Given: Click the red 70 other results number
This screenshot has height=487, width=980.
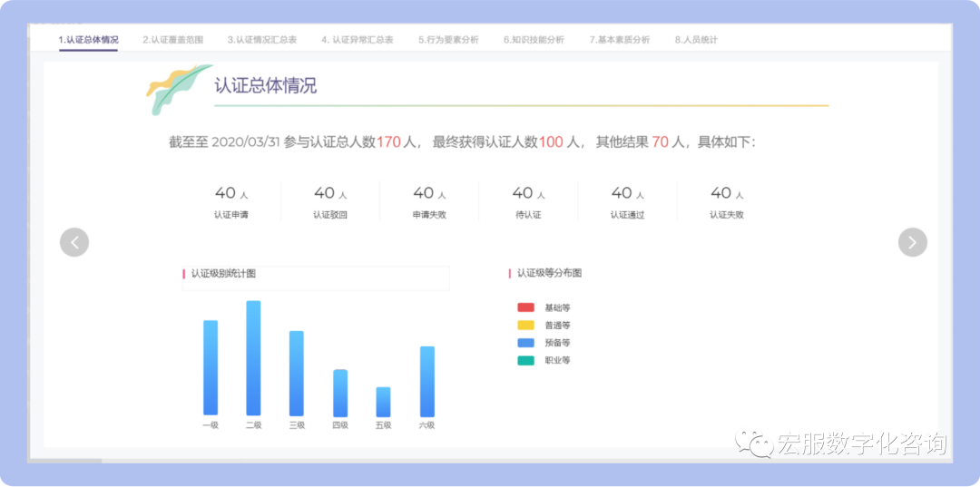Looking at the screenshot, I should [661, 142].
